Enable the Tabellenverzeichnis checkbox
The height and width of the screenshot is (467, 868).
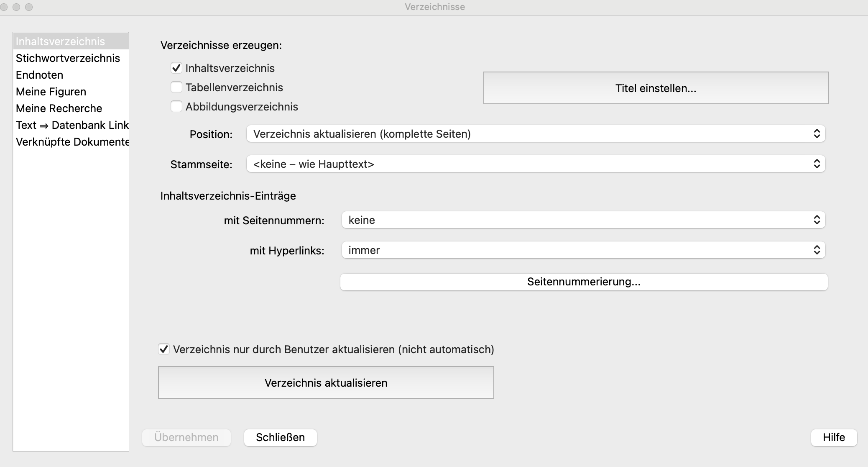(176, 87)
